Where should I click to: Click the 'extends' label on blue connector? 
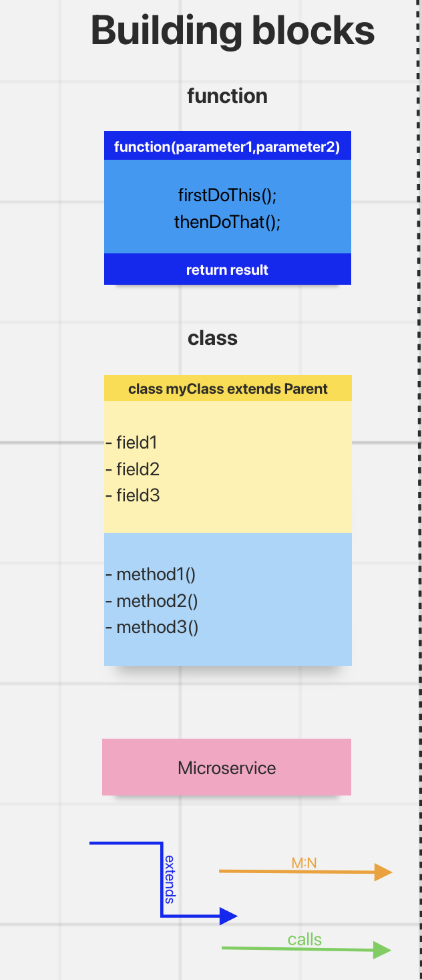pyautogui.click(x=170, y=879)
